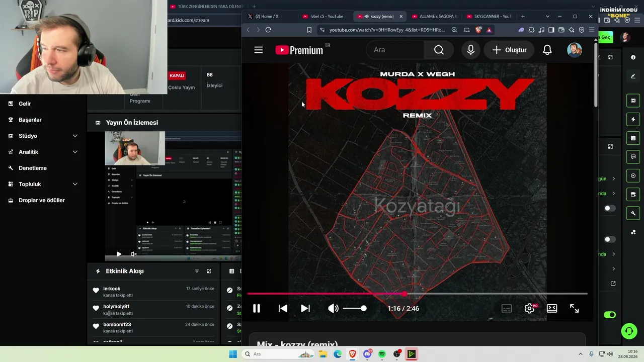
Task: Toggle Kick chat panel button
Action: pos(633,157)
